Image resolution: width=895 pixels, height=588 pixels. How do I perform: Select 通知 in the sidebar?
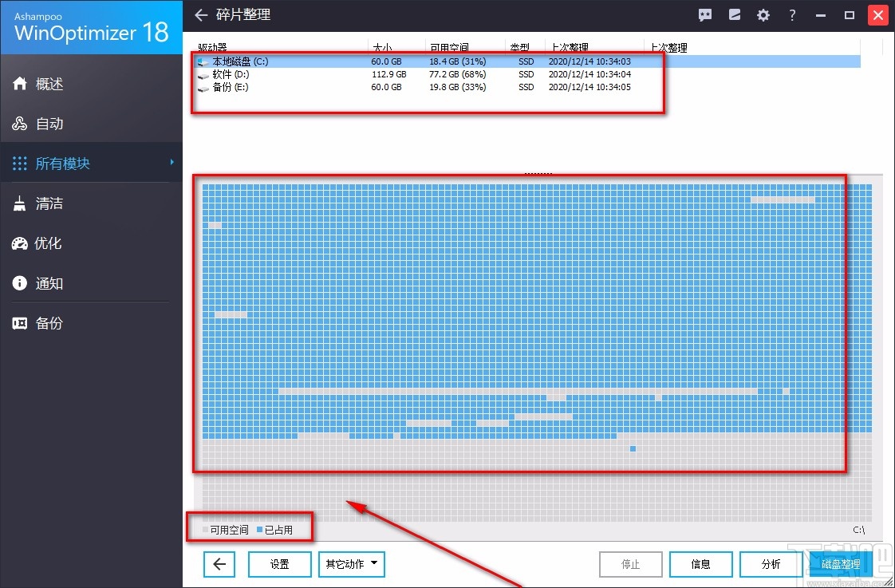(91, 283)
